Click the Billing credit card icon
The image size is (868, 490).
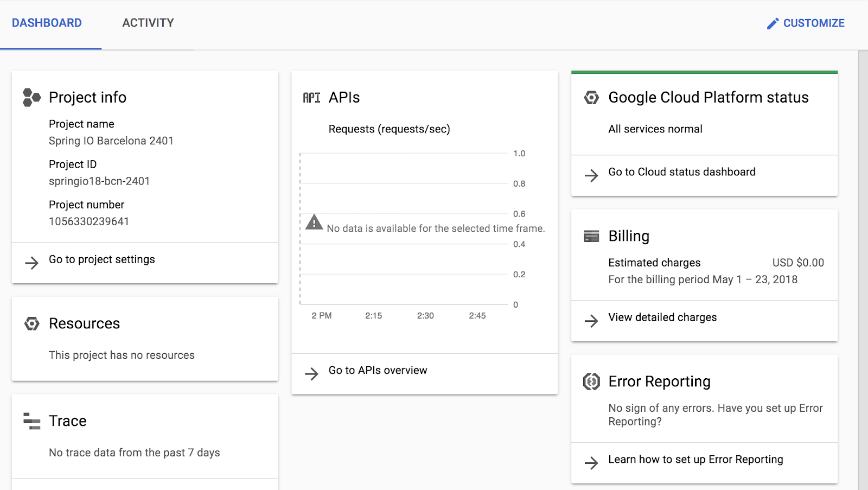(x=591, y=237)
